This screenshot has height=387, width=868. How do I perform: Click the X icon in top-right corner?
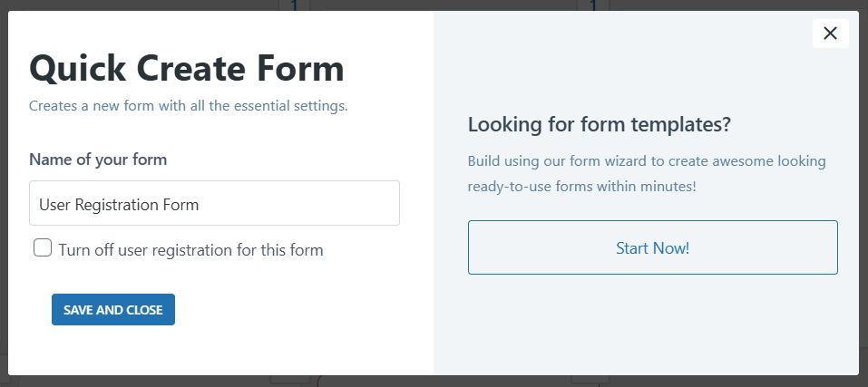(x=830, y=34)
